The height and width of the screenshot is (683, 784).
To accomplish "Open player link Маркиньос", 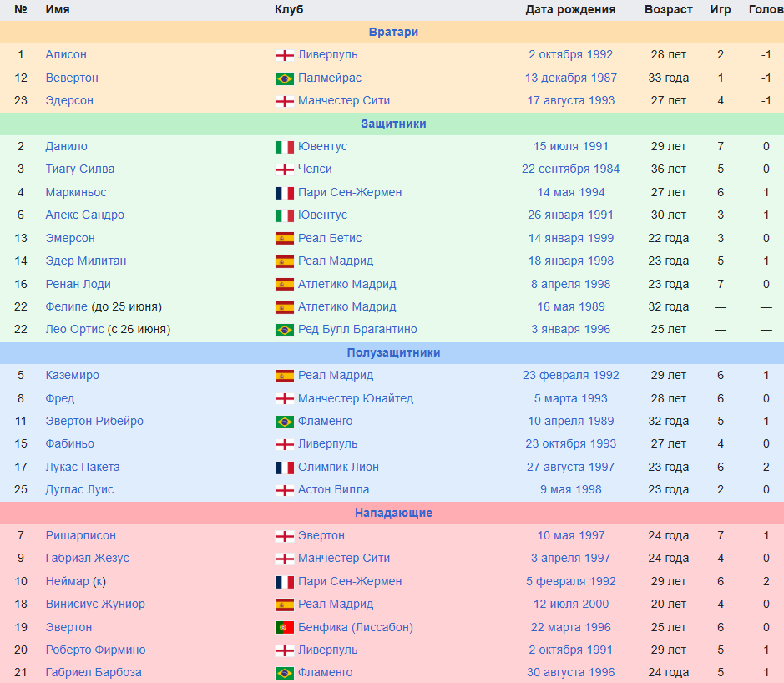I will (x=76, y=193).
